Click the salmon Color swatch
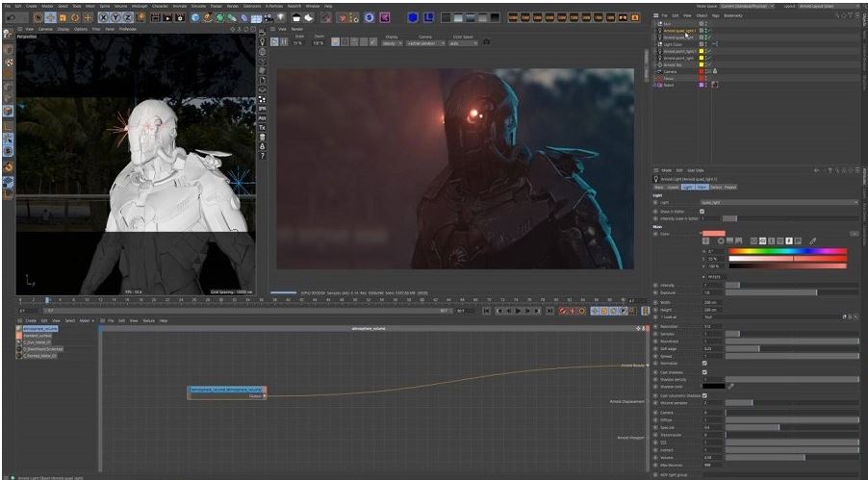 pos(713,233)
